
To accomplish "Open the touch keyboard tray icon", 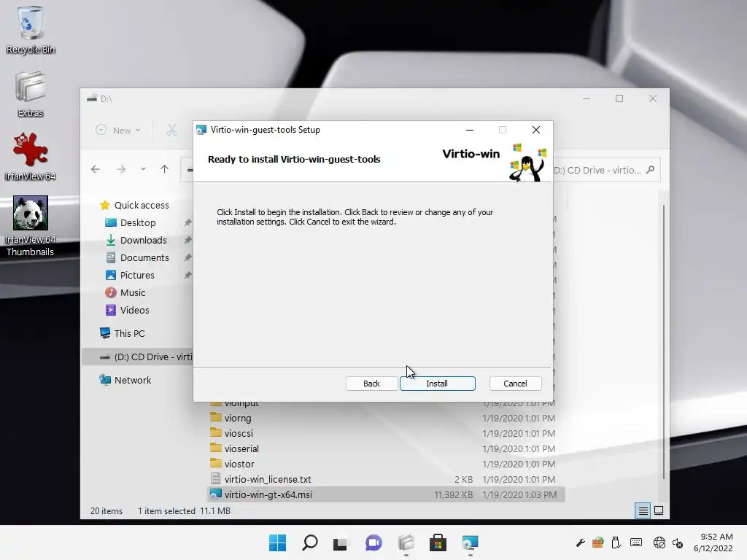I will (636, 542).
